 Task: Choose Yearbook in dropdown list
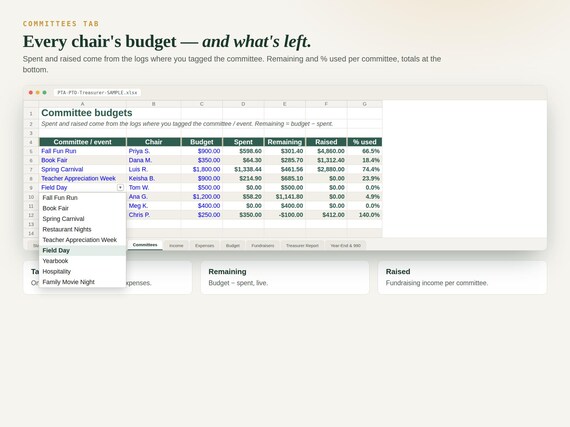(83, 261)
